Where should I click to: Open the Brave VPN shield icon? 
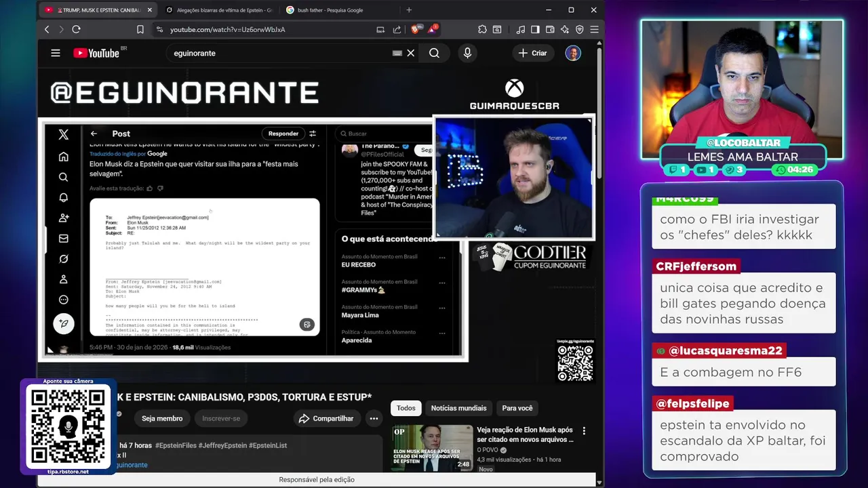click(x=579, y=29)
